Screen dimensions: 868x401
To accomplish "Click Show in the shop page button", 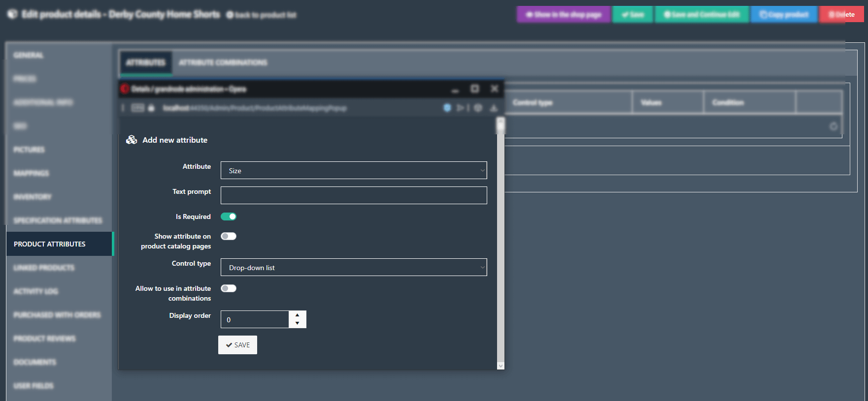I will tap(564, 14).
